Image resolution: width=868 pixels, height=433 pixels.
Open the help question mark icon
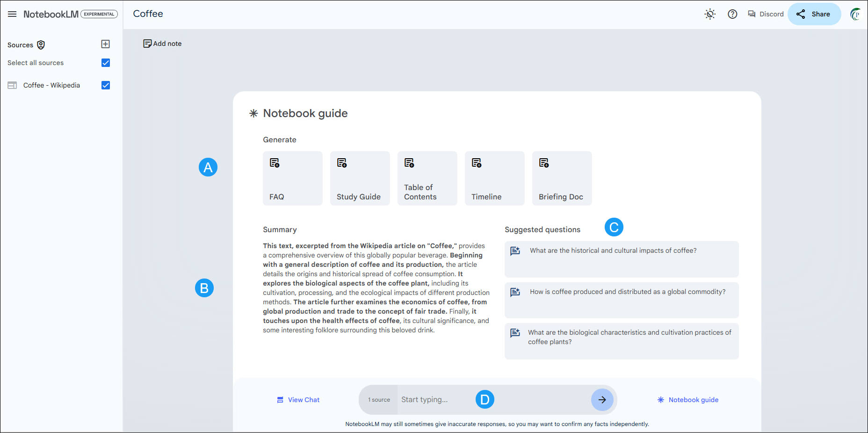(x=732, y=14)
